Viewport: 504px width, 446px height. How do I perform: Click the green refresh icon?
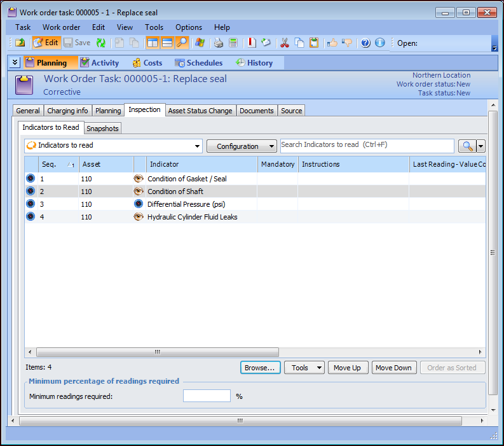101,43
